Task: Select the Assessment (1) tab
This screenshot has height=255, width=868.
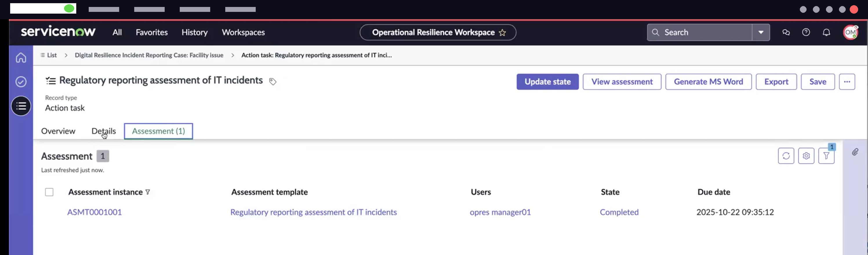Action: point(158,131)
